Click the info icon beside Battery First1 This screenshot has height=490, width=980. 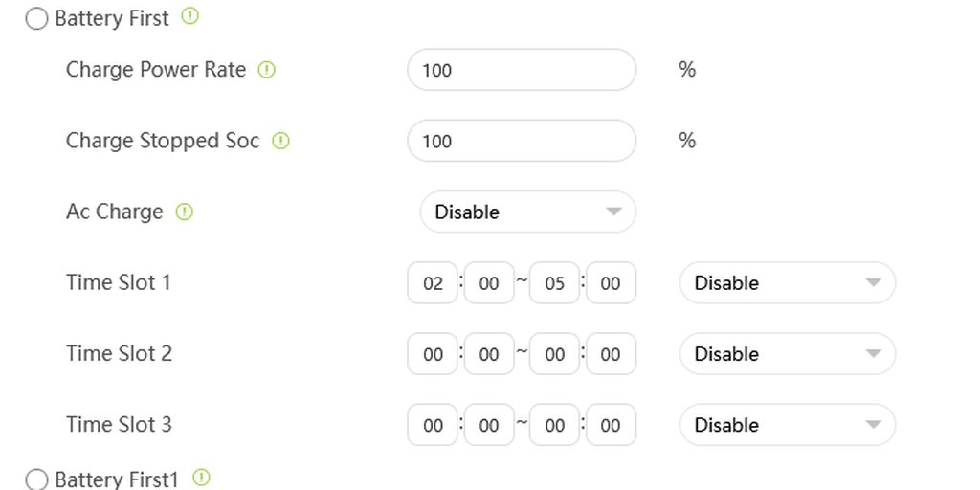tap(201, 477)
